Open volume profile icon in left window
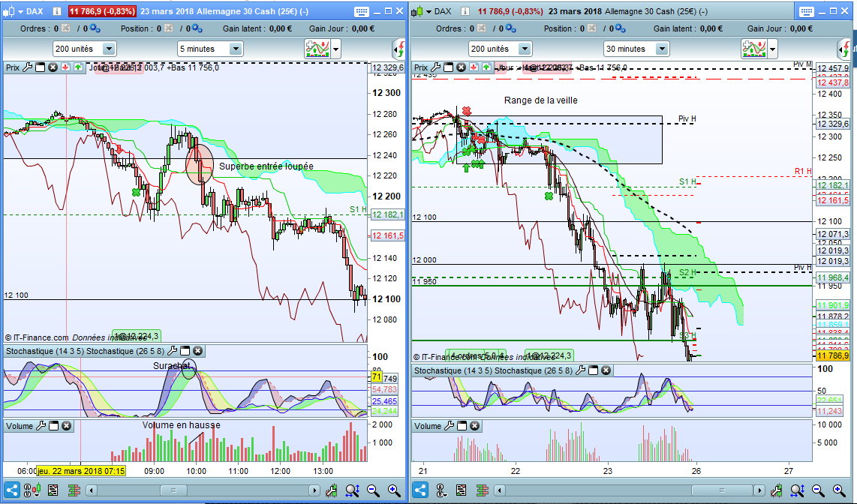857x504 pixels. coord(74,490)
